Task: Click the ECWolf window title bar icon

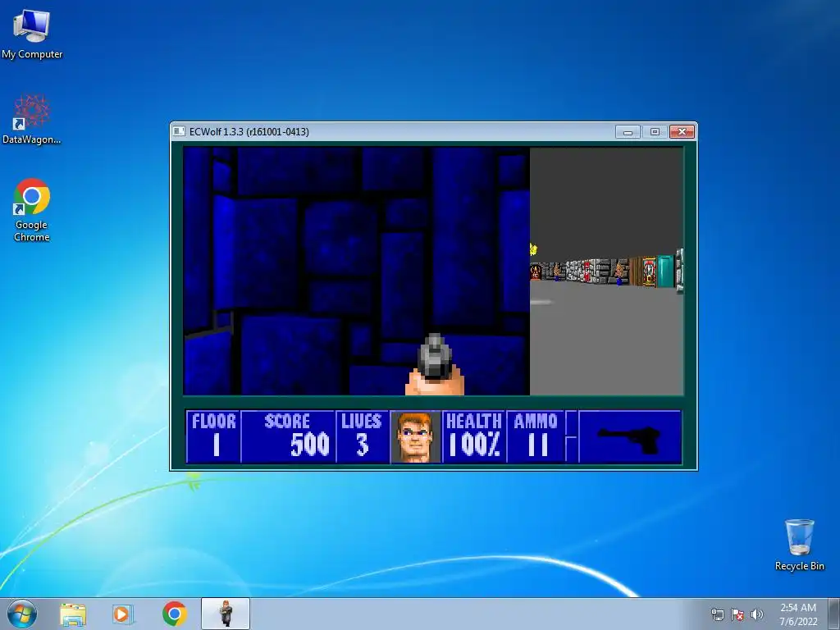Action: (x=179, y=131)
